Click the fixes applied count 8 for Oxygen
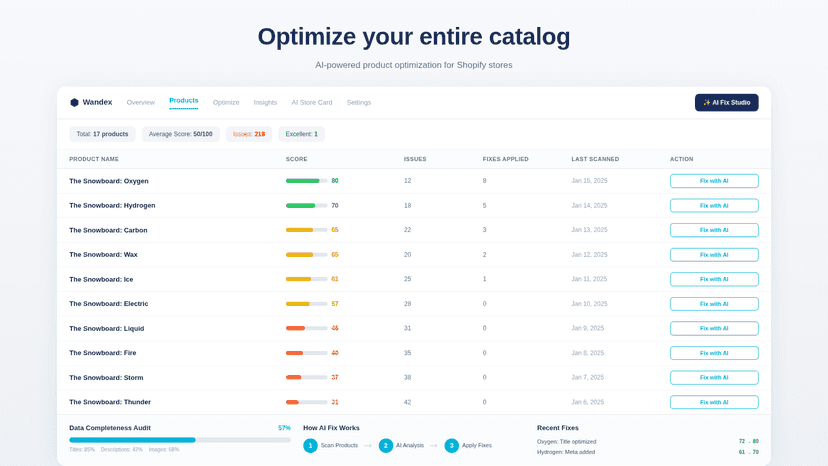Viewport: 828px width, 466px height. point(484,181)
